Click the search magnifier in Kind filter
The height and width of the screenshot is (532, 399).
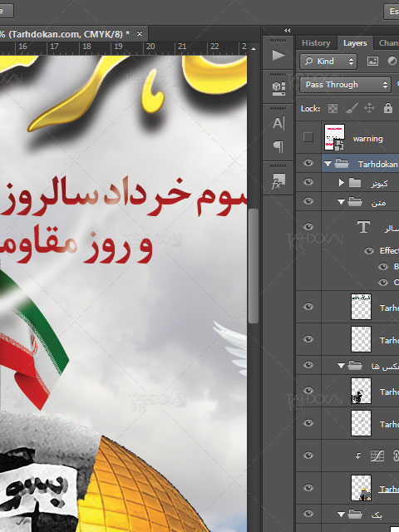pos(308,61)
